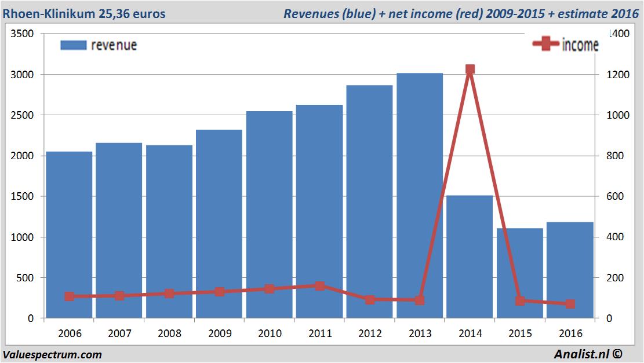Select the 2008 revenue bar

pyautogui.click(x=169, y=232)
